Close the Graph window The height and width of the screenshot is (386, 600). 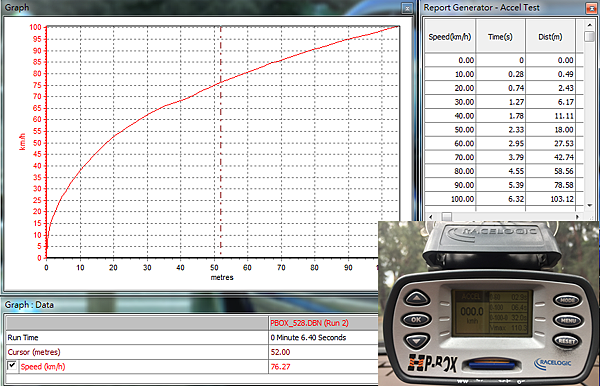tap(407, 8)
